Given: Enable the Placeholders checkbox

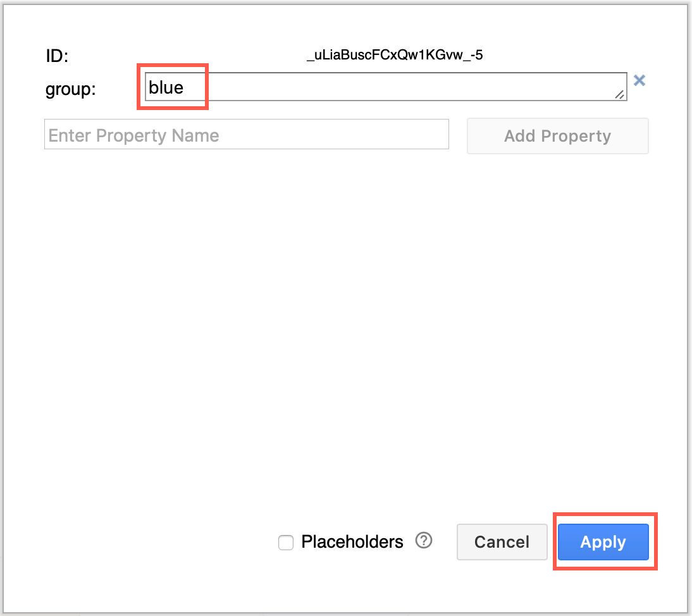Looking at the screenshot, I should pyautogui.click(x=285, y=542).
